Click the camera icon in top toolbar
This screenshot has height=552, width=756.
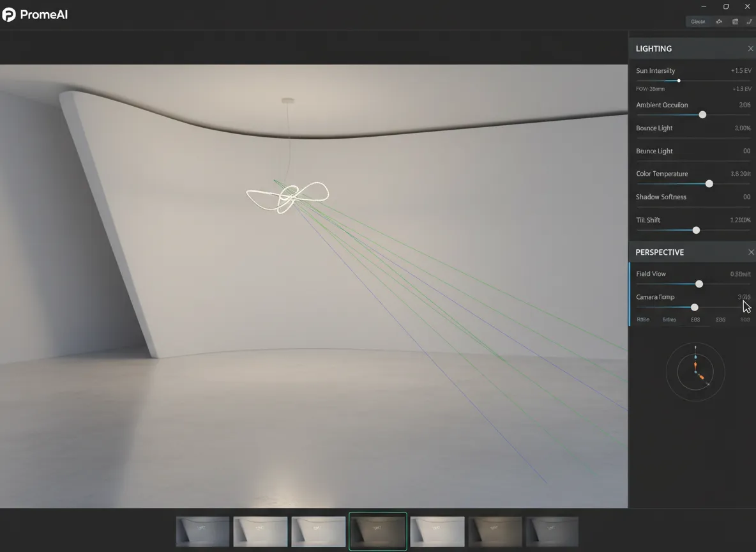point(719,22)
